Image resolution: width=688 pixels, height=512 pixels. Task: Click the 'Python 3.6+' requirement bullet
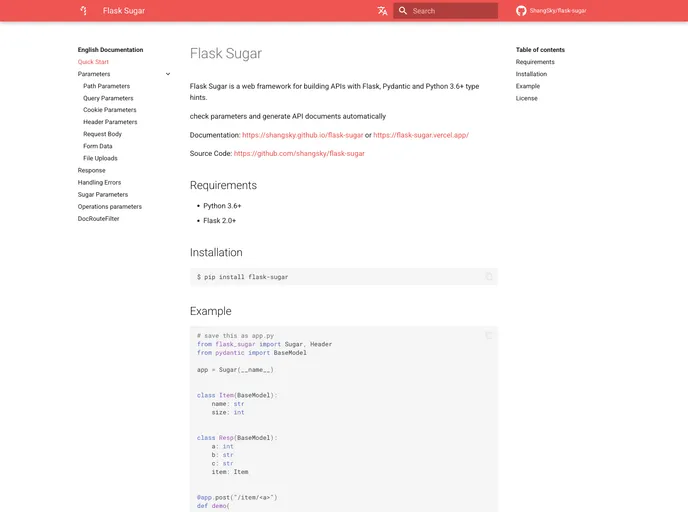(x=222, y=206)
